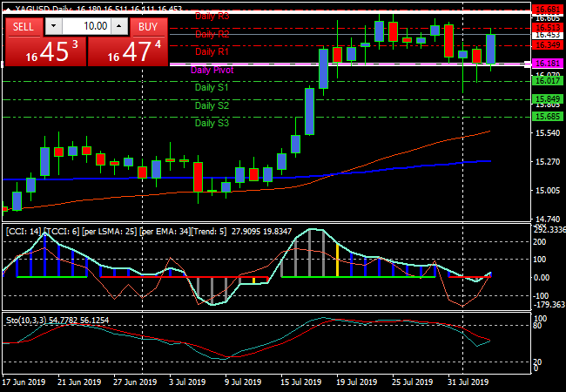This screenshot has width=566, height=392.
Task: Click the 10.00 volume input field
Action: [87, 27]
